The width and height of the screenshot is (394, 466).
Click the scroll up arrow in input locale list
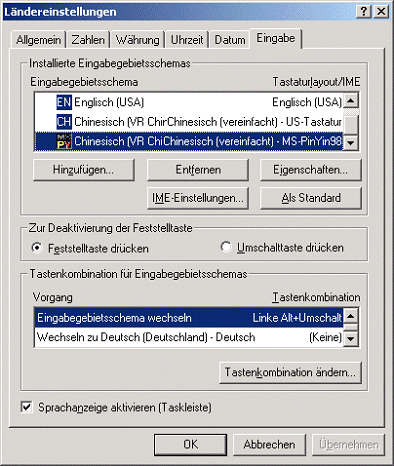351,100
